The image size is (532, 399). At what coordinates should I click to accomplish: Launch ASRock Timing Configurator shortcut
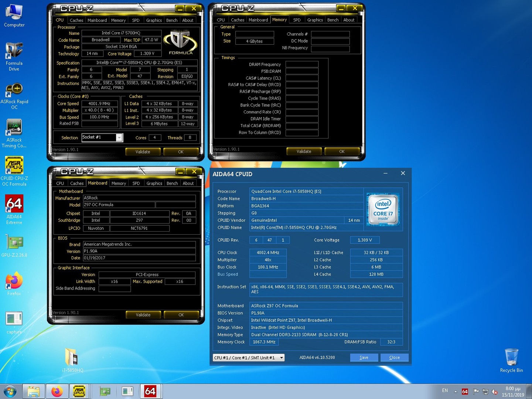[x=14, y=133]
